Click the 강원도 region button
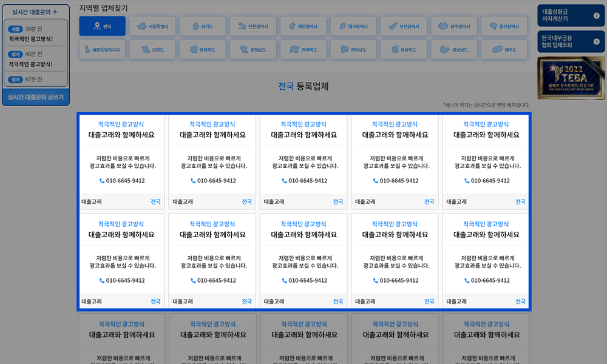Viewport: 607px width, 364px height. coord(153,50)
